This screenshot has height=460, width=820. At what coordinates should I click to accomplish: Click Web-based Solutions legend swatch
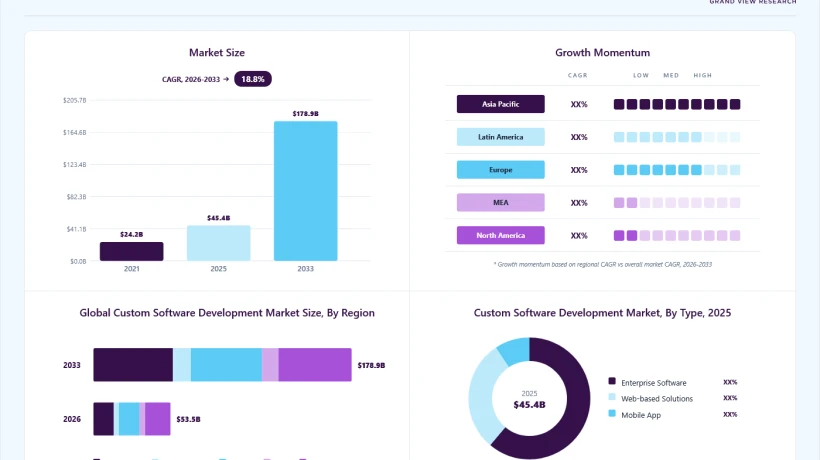pos(612,397)
